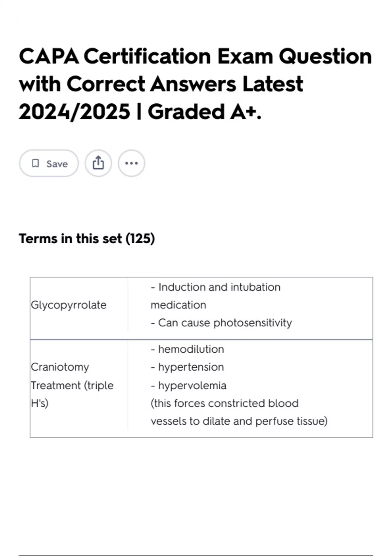Click 'Can cause photosensitivity' line
Screen dimensions: 392x556
click(x=221, y=323)
